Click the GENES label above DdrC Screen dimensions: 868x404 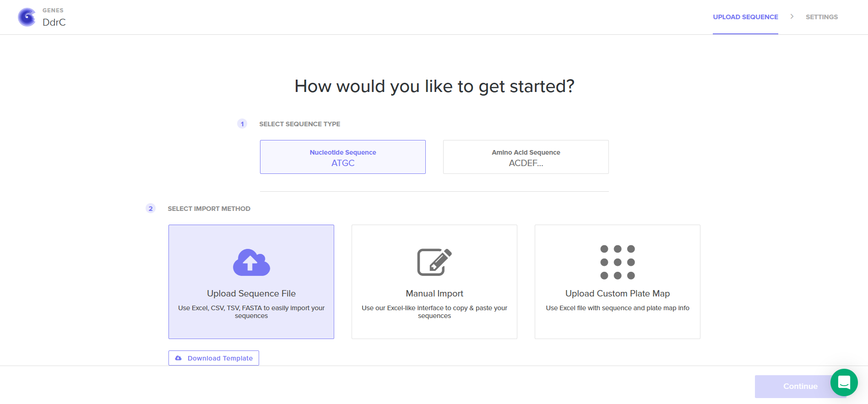(x=53, y=10)
